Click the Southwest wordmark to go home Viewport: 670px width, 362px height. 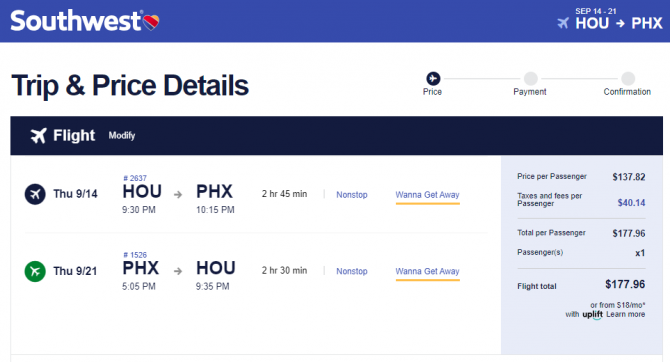coord(76,21)
